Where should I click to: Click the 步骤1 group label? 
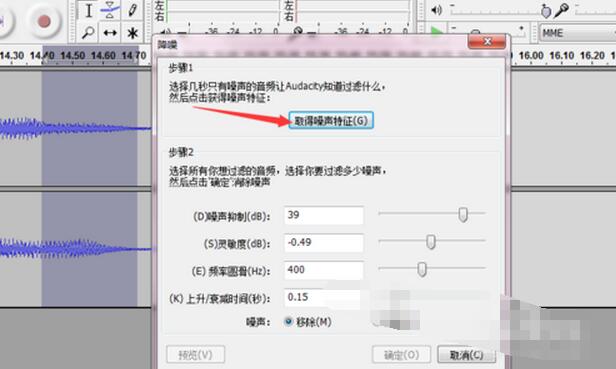pos(181,68)
